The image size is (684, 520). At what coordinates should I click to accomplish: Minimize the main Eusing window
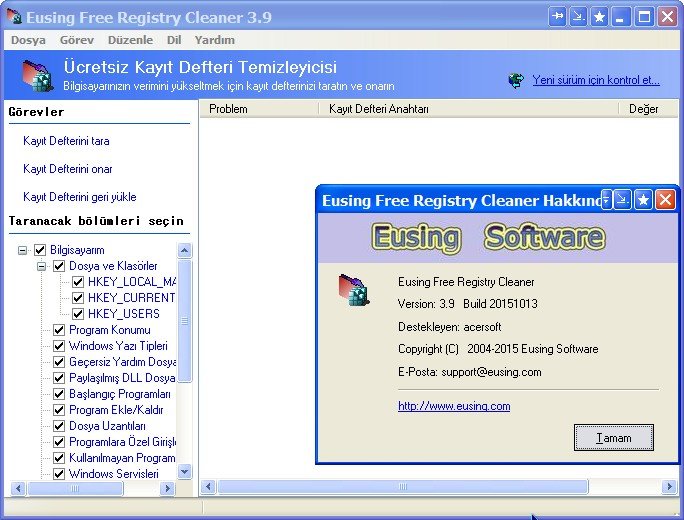tap(620, 17)
